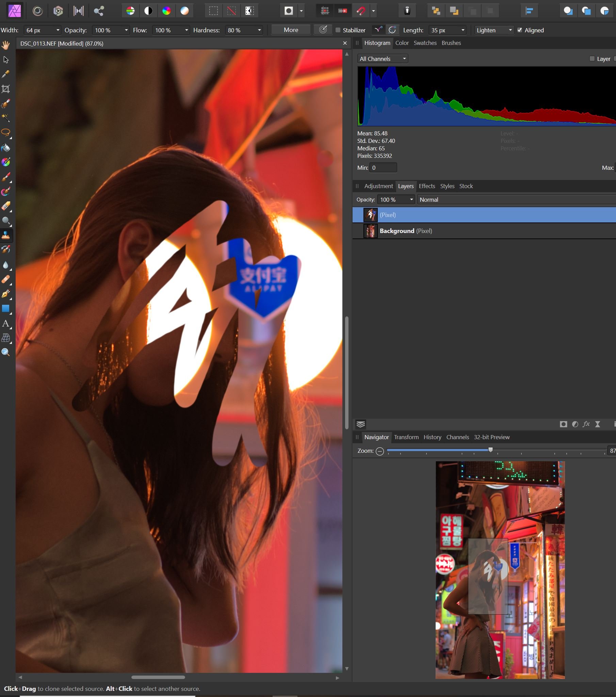This screenshot has width=616, height=697.
Task: Toggle the Quick Mask button
Action: tap(289, 11)
